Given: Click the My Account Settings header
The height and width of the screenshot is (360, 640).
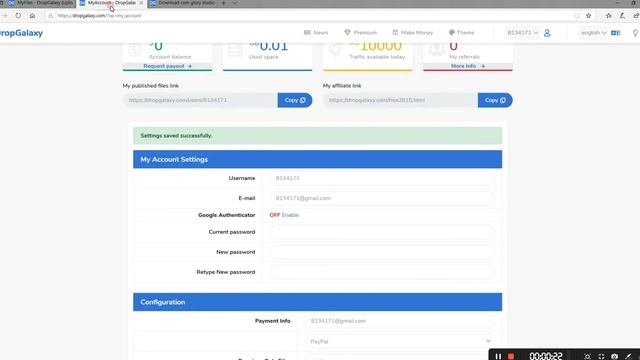Looking at the screenshot, I should point(318,159).
